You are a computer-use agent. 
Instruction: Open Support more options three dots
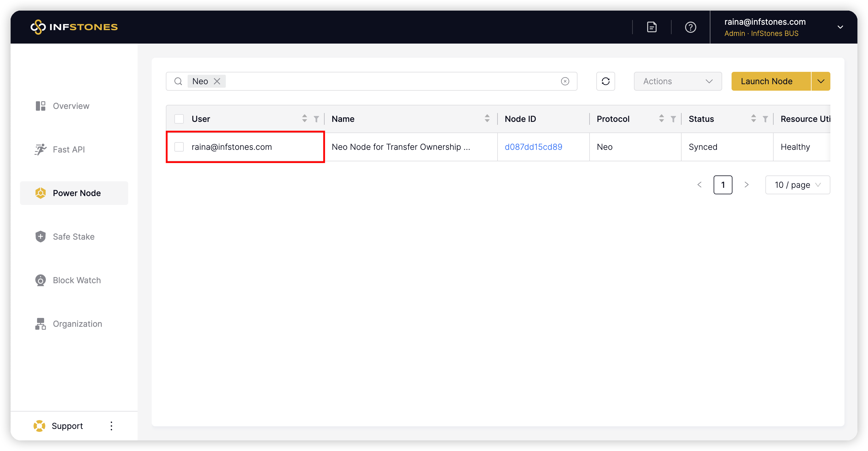[x=111, y=426]
